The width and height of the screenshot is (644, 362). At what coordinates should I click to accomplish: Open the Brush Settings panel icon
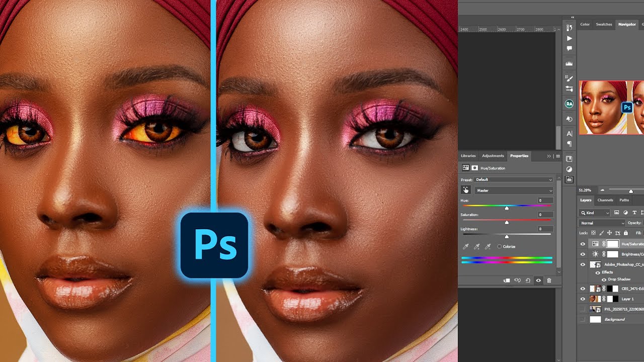(569, 88)
